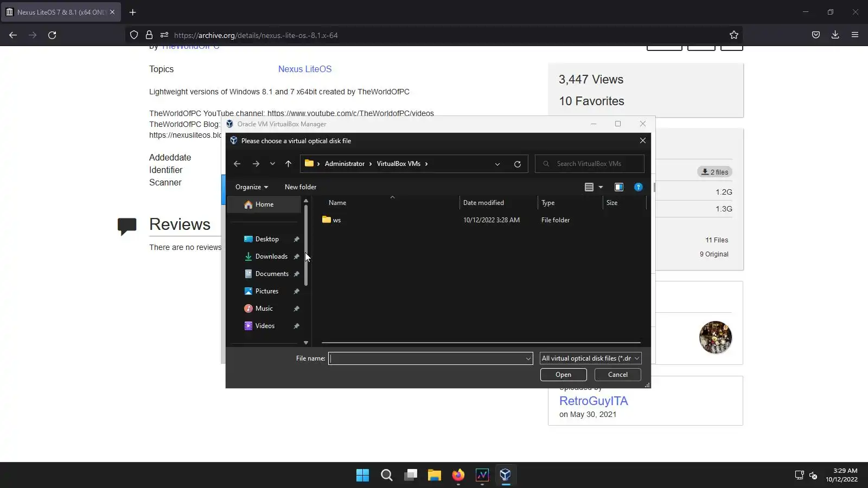Screen dimensions: 868x488
Task: Select the ws folder in the file list
Action: (x=331, y=220)
